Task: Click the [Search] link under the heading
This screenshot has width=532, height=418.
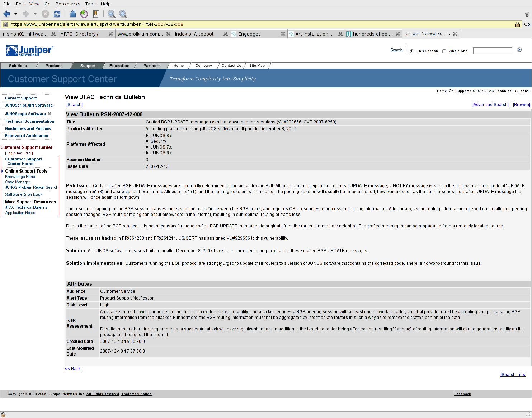Action: pyautogui.click(x=74, y=105)
